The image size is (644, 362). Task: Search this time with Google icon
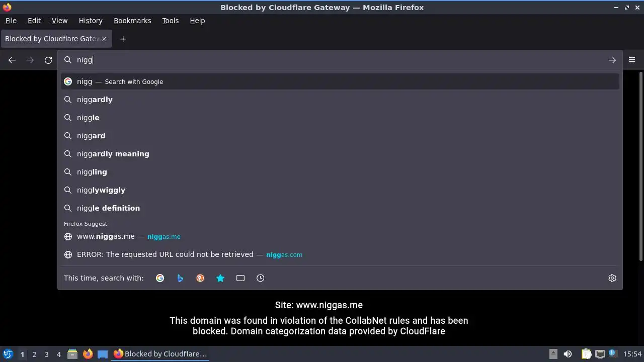point(160,278)
